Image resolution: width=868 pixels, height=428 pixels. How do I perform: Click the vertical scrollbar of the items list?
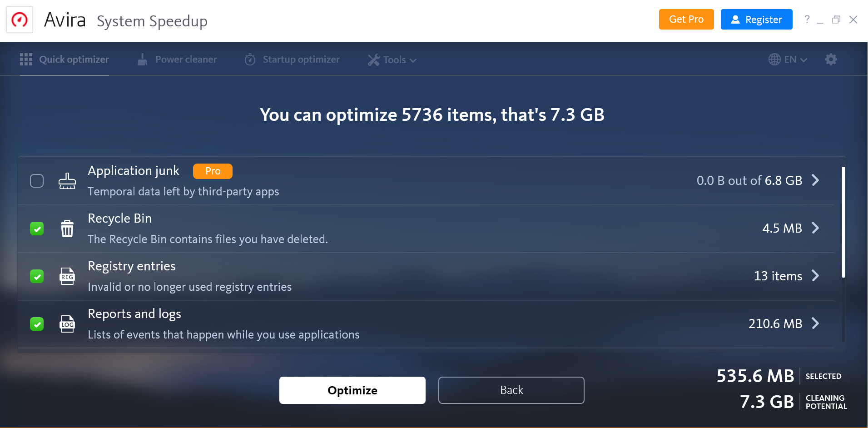tap(843, 223)
